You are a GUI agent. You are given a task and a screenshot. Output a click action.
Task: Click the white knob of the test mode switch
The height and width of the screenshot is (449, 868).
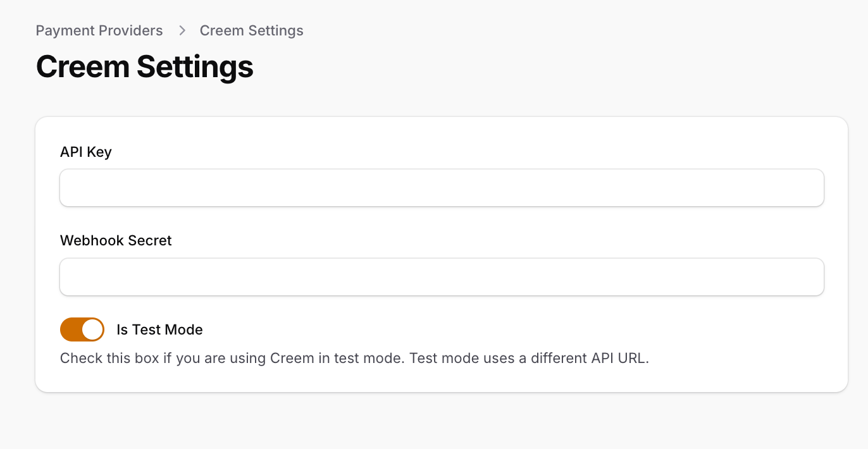tap(92, 329)
